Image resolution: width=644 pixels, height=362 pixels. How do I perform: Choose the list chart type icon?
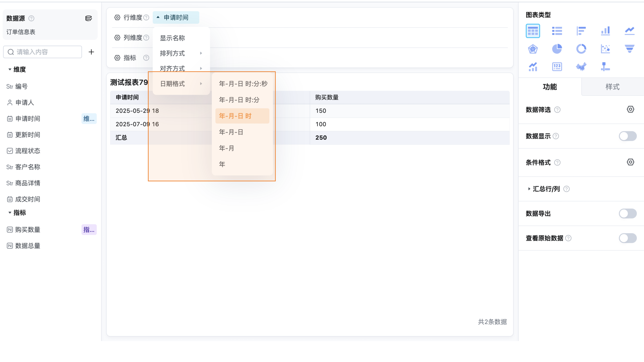[557, 31]
